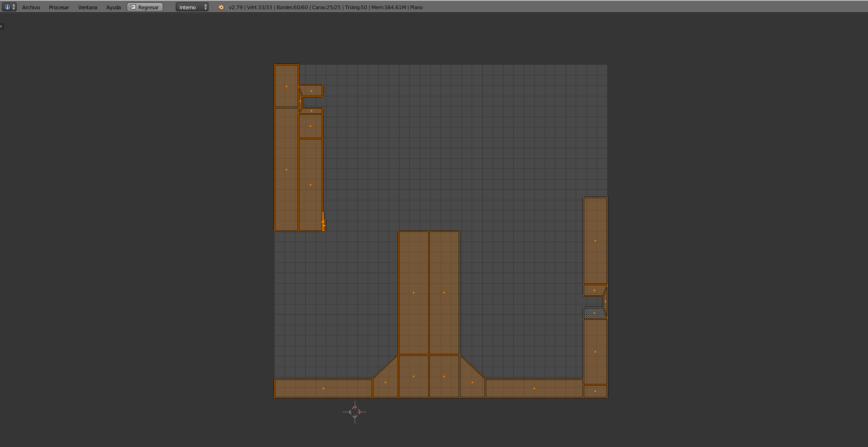Screen dimensions: 868x447
Task: Open the Archivo menu
Action: (31, 7)
